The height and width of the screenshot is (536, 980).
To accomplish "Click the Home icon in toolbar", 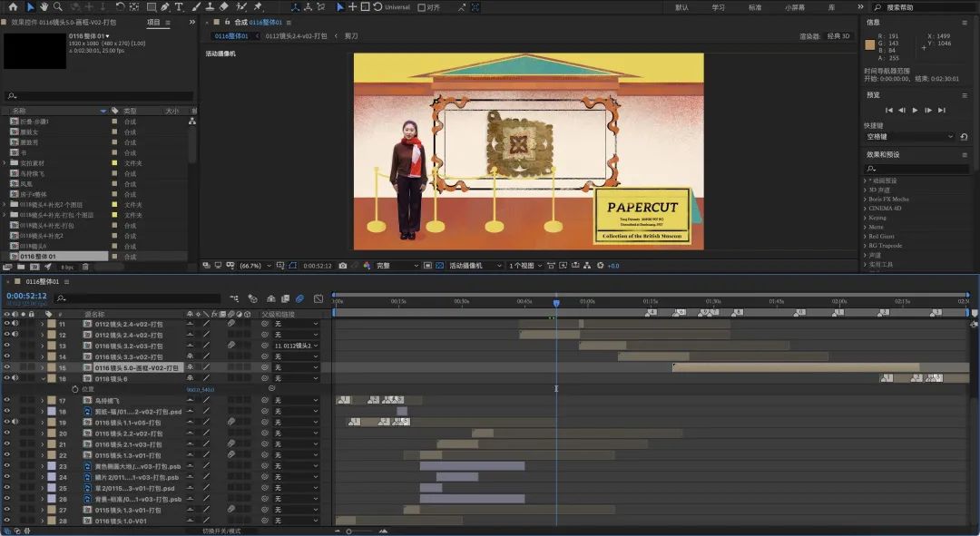I will (13, 6).
